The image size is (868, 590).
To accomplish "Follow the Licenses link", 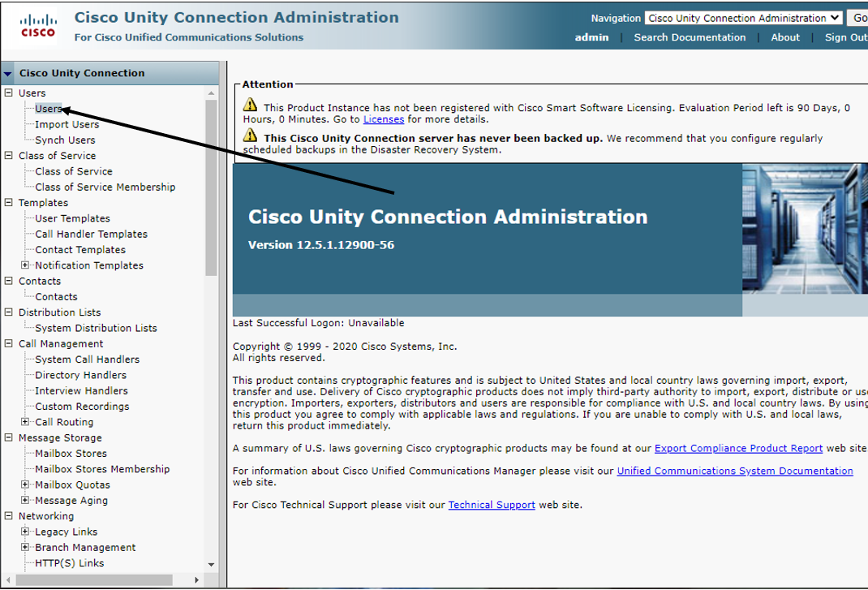I will point(383,119).
